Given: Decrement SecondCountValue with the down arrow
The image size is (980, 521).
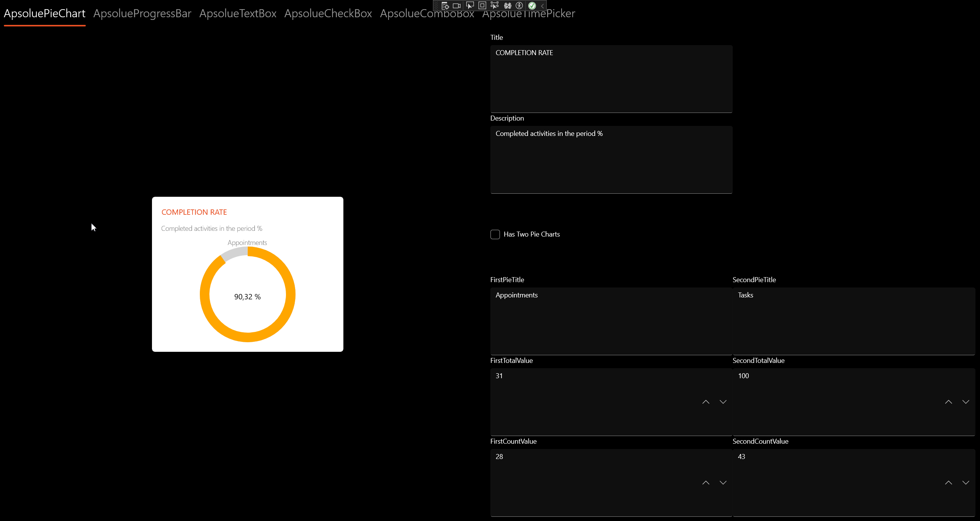Looking at the screenshot, I should point(966,482).
